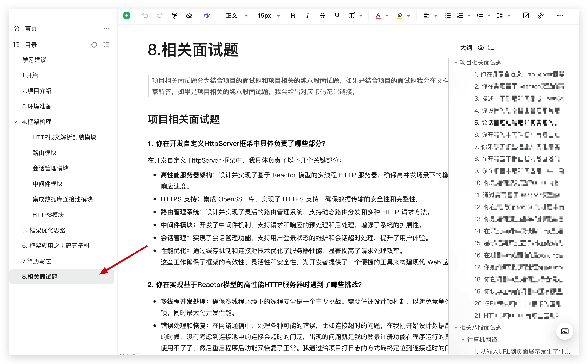Viewport: 588px width, 364px height.
Task: Insert a numbered list
Action: pyautogui.click(x=460, y=16)
